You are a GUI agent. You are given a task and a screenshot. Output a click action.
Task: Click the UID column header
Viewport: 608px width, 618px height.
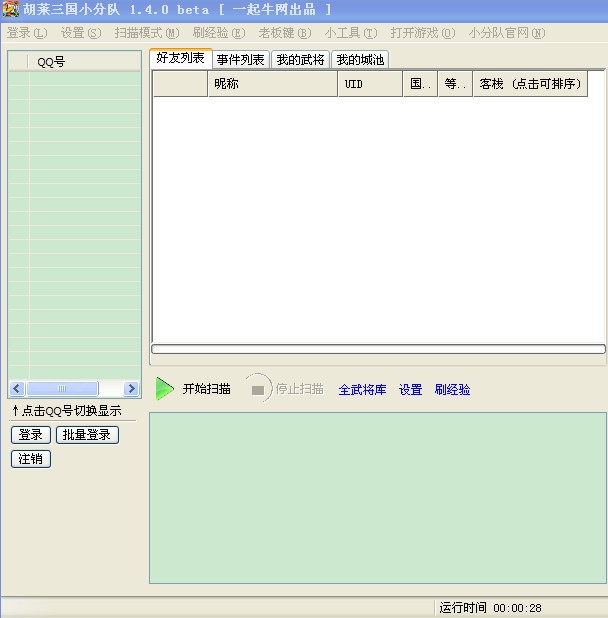pos(370,84)
